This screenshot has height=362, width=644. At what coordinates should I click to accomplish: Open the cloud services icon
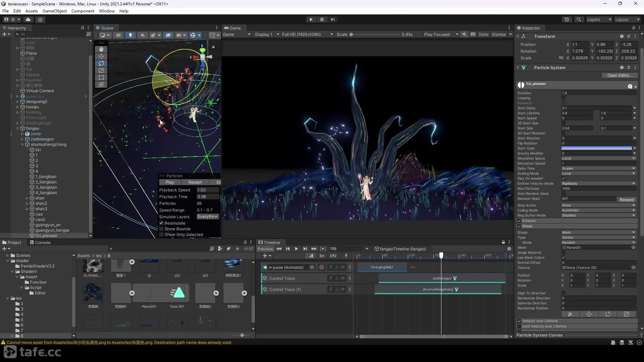28,19
